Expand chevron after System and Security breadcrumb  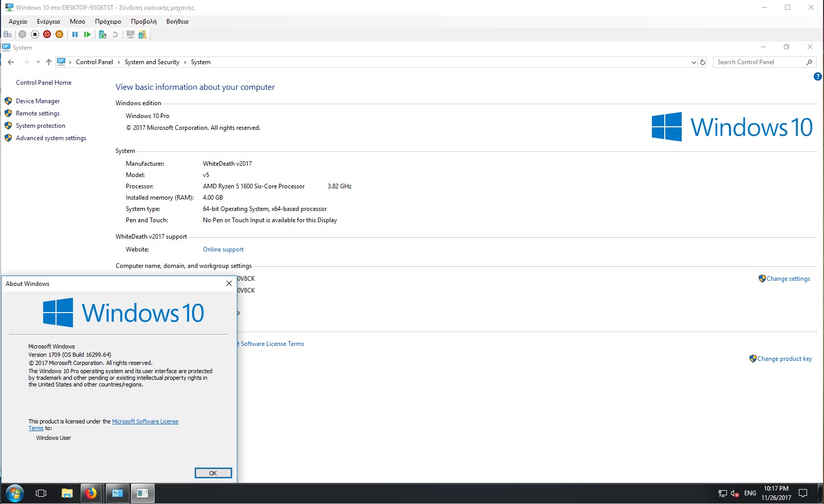[x=185, y=62]
